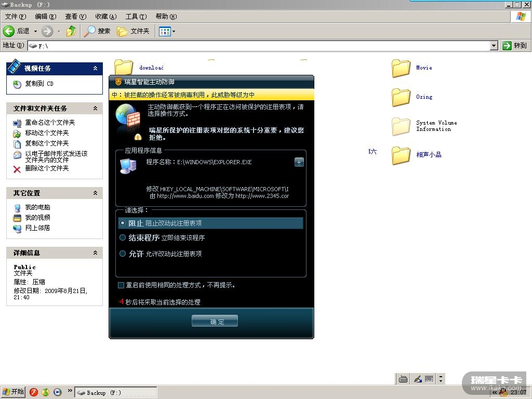
Task: Open 我的电脑 icon in other places
Action: (17, 208)
